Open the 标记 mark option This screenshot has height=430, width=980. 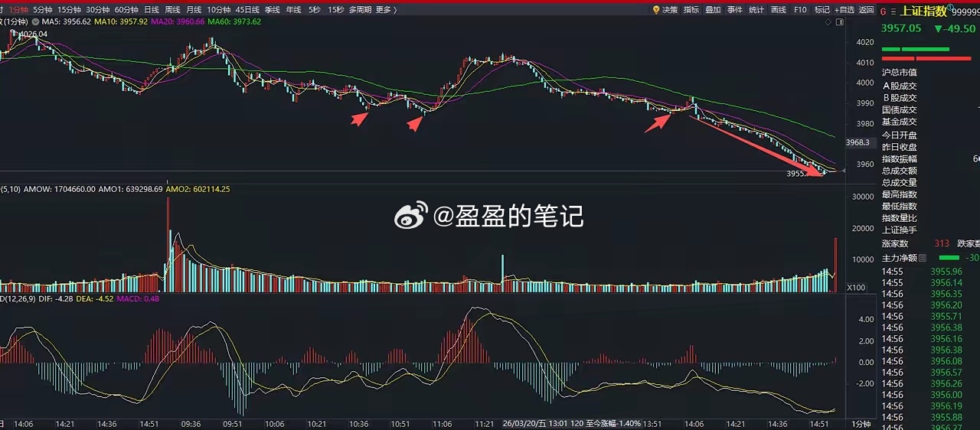coord(822,10)
